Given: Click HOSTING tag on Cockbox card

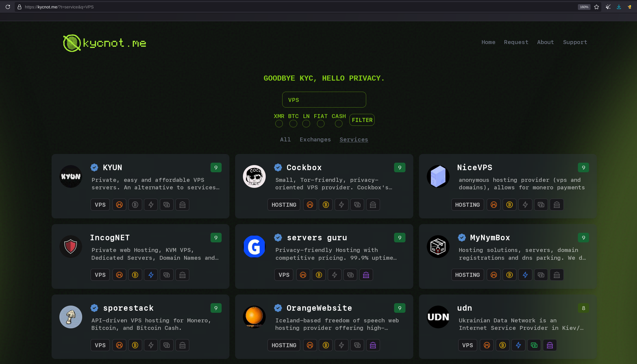Looking at the screenshot, I should click(284, 205).
